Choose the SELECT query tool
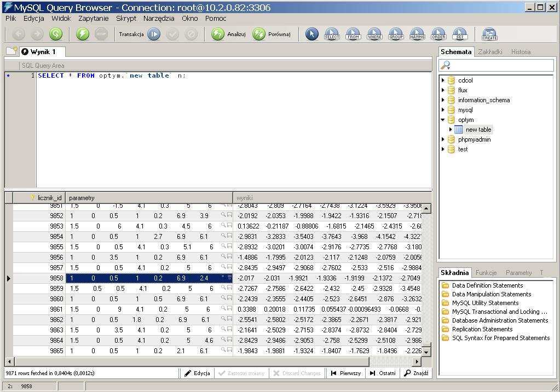Image resolution: width=560 pixels, height=392 pixels. 332,34
